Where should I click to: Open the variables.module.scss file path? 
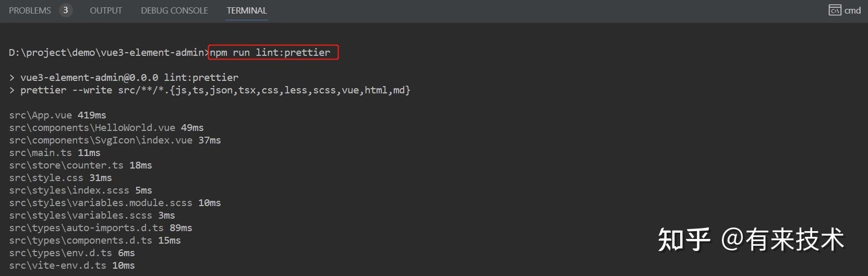(101, 203)
